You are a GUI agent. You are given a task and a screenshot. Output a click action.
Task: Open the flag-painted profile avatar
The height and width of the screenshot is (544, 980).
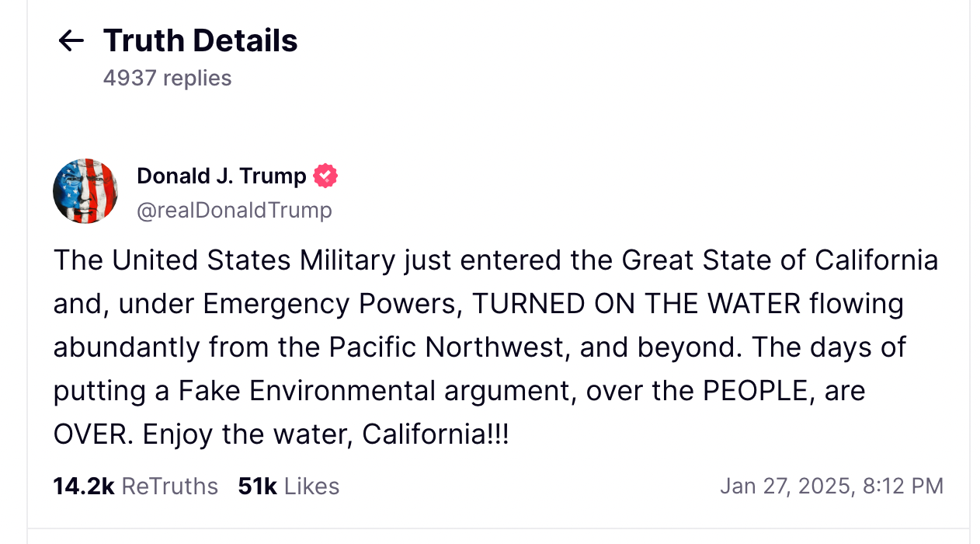coord(85,191)
